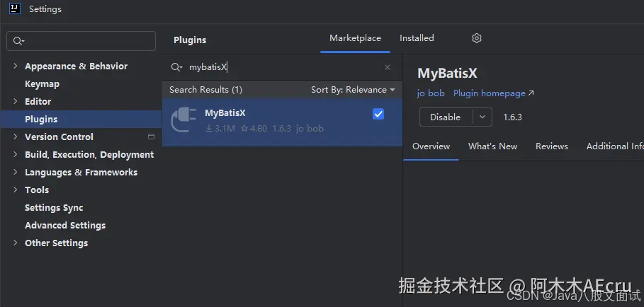644x307 pixels.
Task: Expand Build, Execution, Deployment section
Action: 15,154
